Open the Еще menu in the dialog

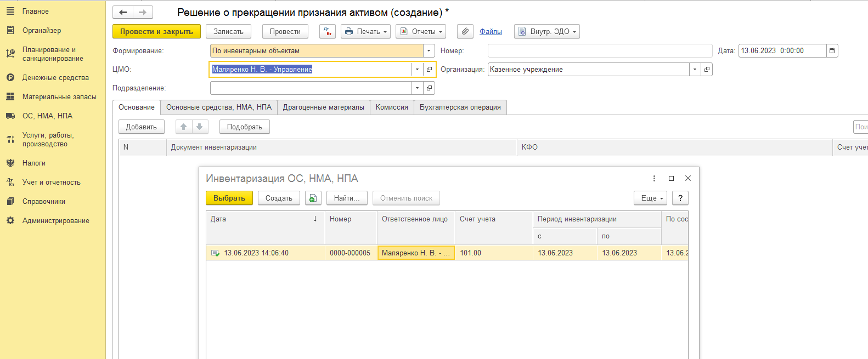click(x=650, y=198)
